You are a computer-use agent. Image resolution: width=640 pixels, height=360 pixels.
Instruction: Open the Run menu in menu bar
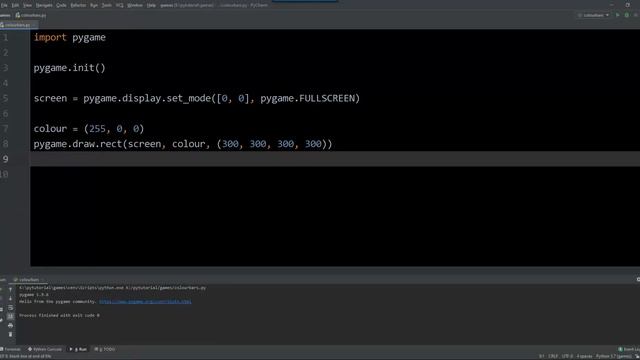[94, 5]
